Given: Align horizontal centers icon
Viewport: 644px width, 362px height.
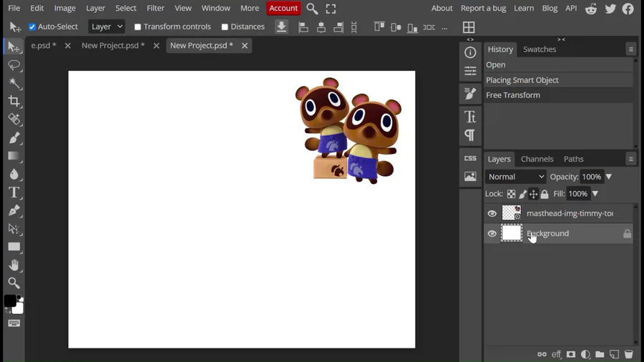Looking at the screenshot, I should 321,27.
